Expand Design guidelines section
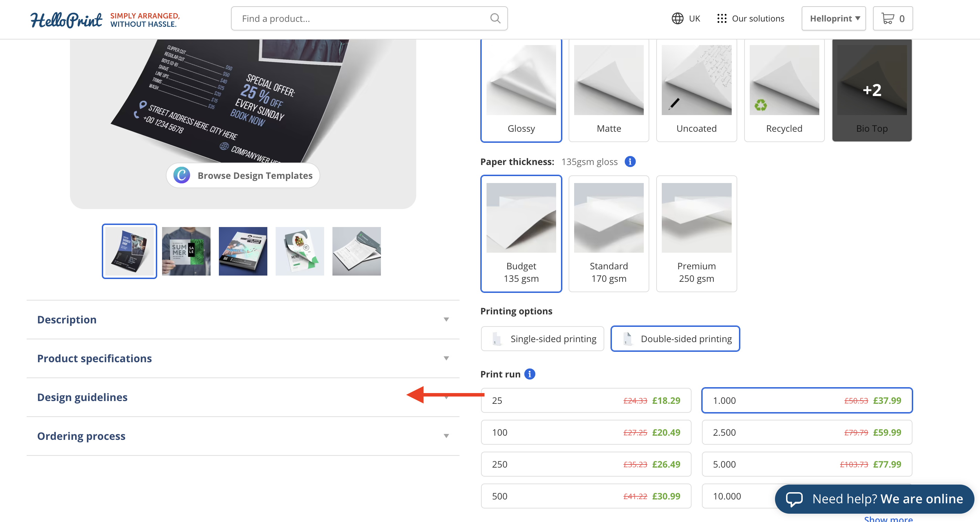Image resolution: width=980 pixels, height=522 pixels. point(243,397)
